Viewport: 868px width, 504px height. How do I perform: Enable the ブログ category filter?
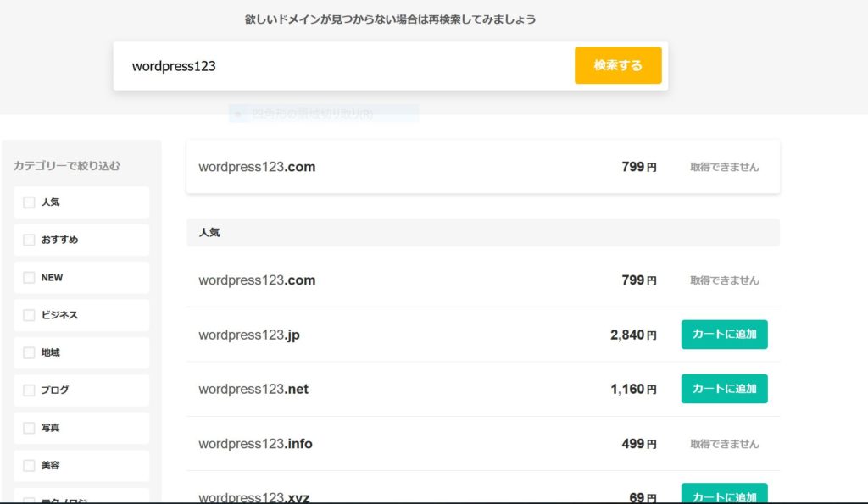pyautogui.click(x=29, y=390)
